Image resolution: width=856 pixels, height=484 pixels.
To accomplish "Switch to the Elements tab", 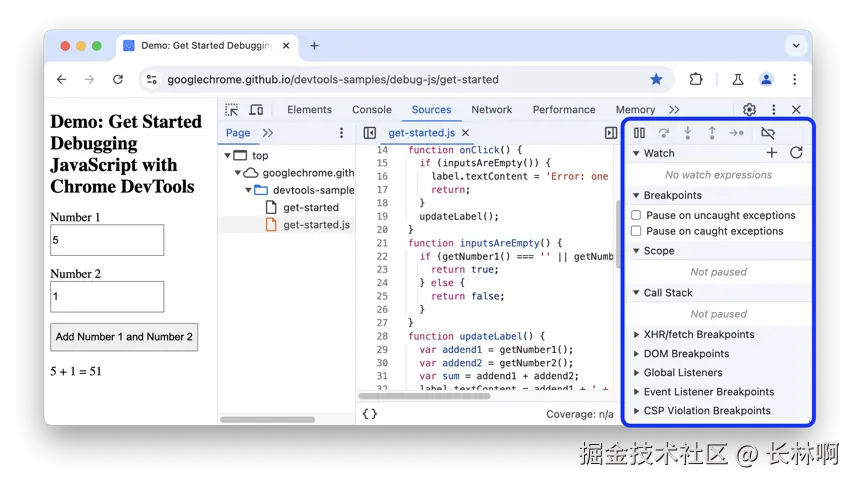I will pos(310,110).
